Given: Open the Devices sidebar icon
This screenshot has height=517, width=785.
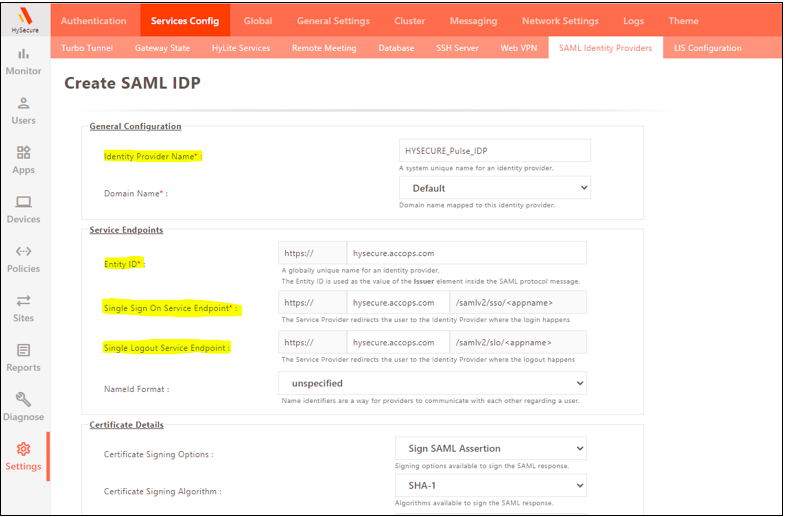Looking at the screenshot, I should point(24,203).
